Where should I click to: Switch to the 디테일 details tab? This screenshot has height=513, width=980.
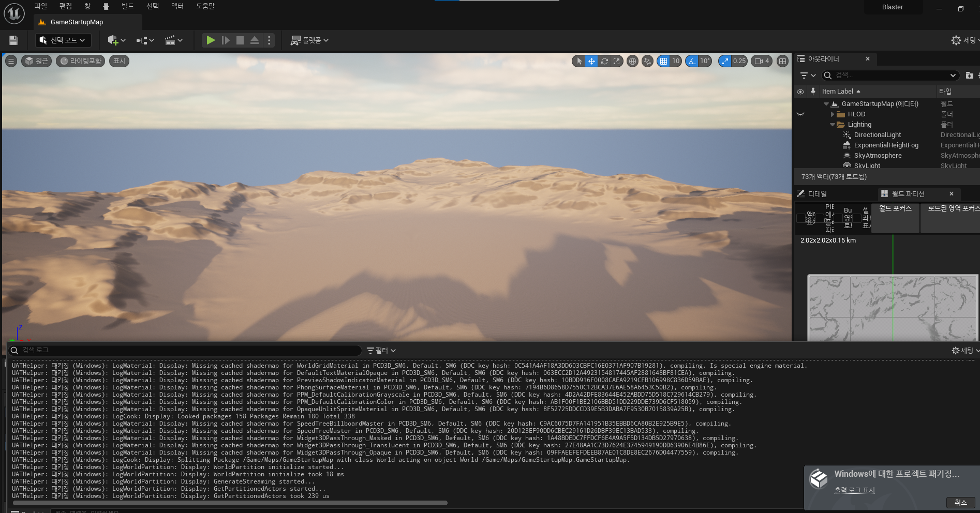[x=818, y=194]
